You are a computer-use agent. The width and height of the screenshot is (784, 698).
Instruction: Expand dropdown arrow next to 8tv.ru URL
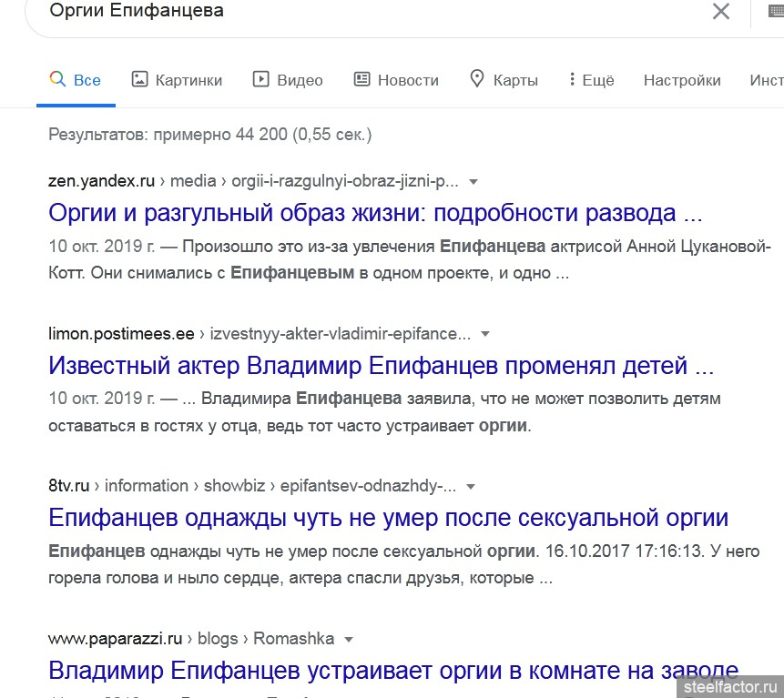(471, 487)
